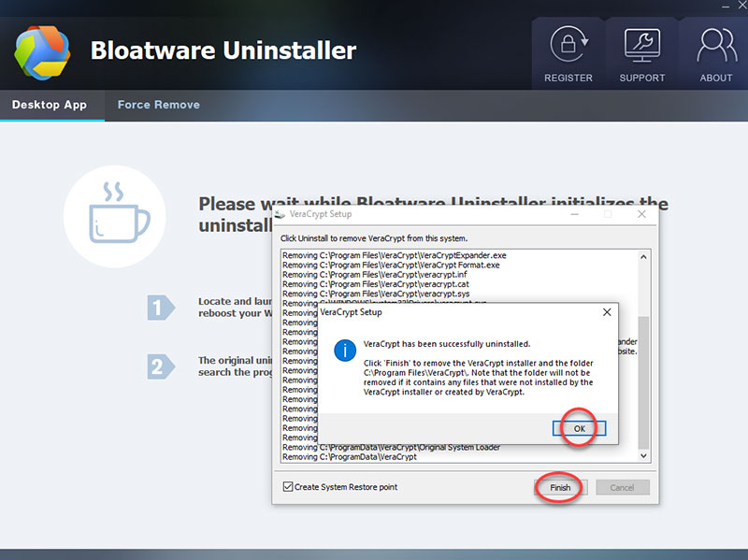This screenshot has height=560, width=748.
Task: Click the 'Click Uninstall to remove VeraCrypt' text
Action: pyautogui.click(x=374, y=238)
